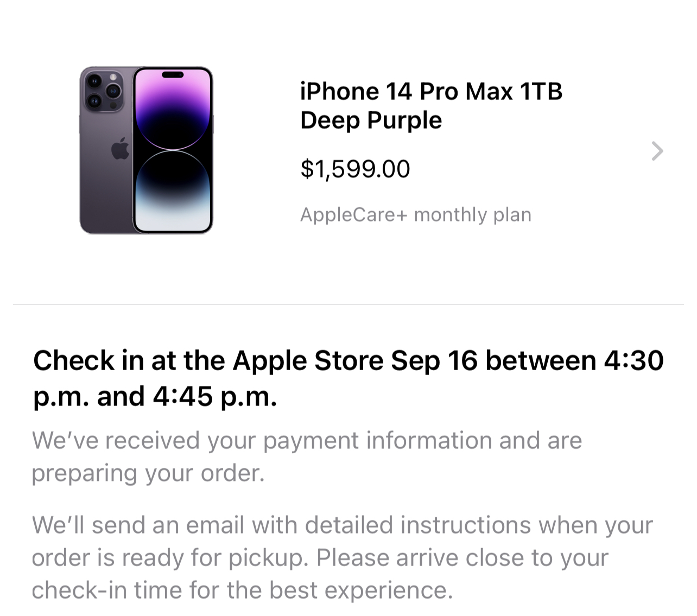The height and width of the screenshot is (616, 697).
Task: Tap the "preparing your order" line
Action: (148, 473)
